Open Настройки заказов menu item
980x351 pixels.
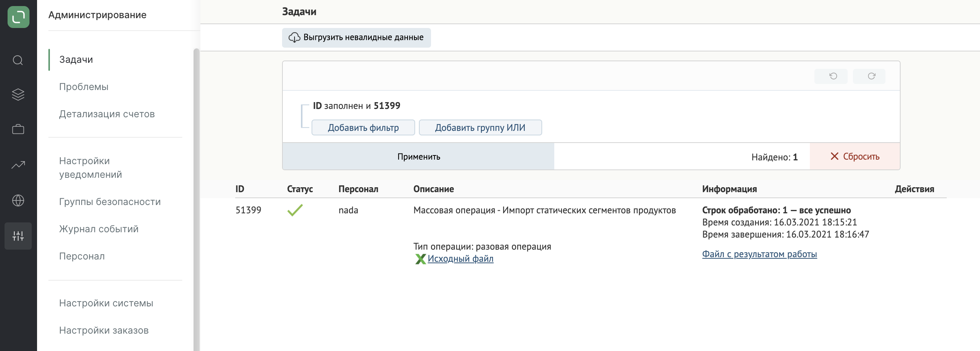104,331
